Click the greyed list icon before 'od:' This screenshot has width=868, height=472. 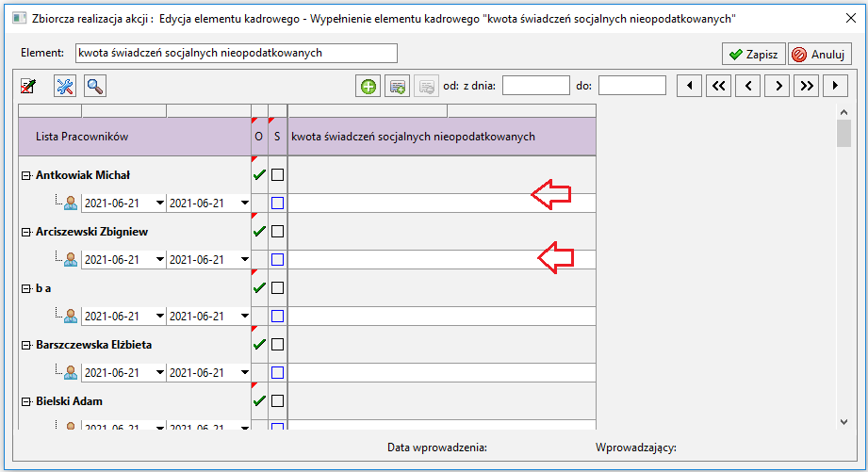[x=426, y=87]
